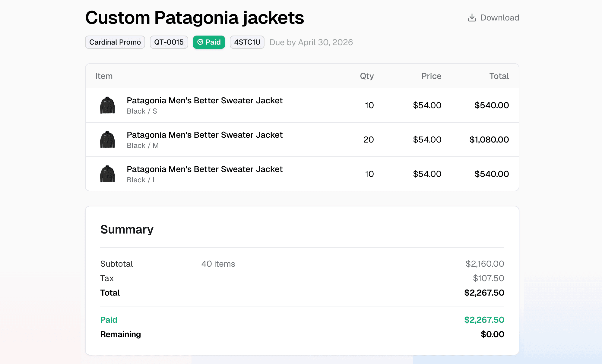Viewport: 602px width, 364px height.
Task: Select the Cardinal Promo badge
Action: click(115, 42)
